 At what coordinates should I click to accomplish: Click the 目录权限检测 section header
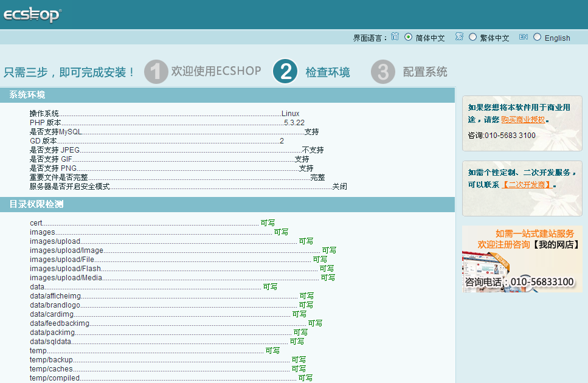coord(36,204)
